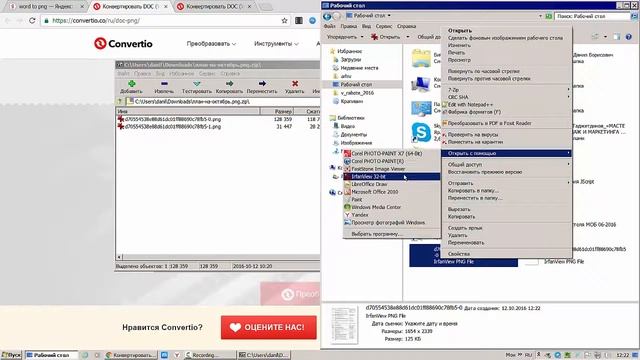
Task: Expand Общий доступ context submenu
Action: tap(506, 164)
